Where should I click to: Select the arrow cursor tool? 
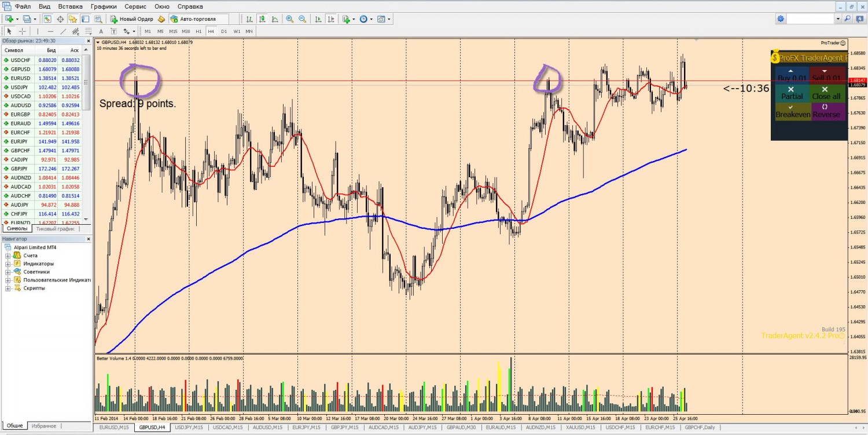click(9, 31)
